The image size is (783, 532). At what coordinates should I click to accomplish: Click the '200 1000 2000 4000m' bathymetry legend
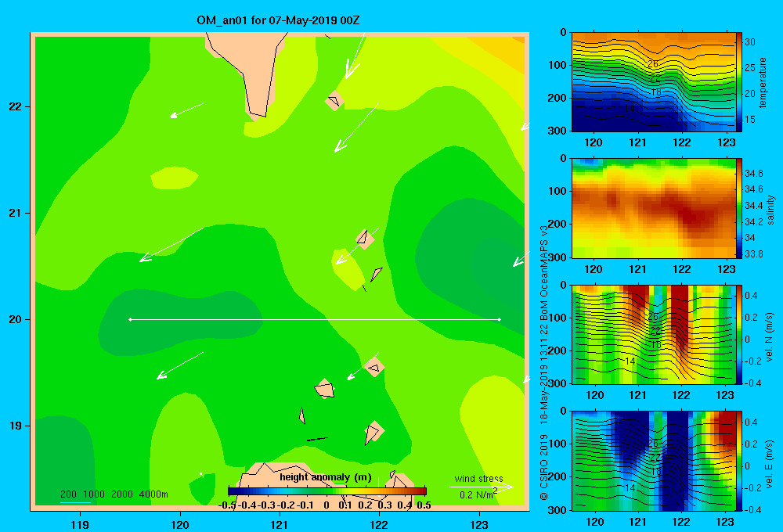114,494
